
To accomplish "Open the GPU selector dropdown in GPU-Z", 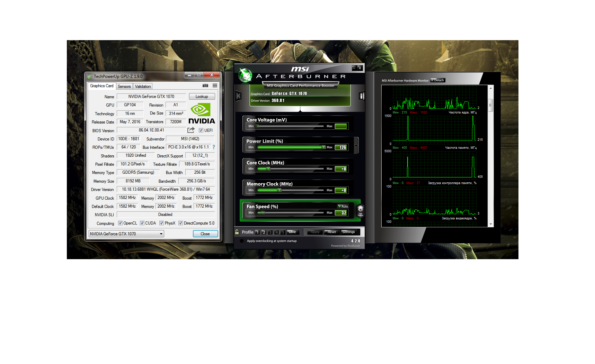I will coord(126,234).
